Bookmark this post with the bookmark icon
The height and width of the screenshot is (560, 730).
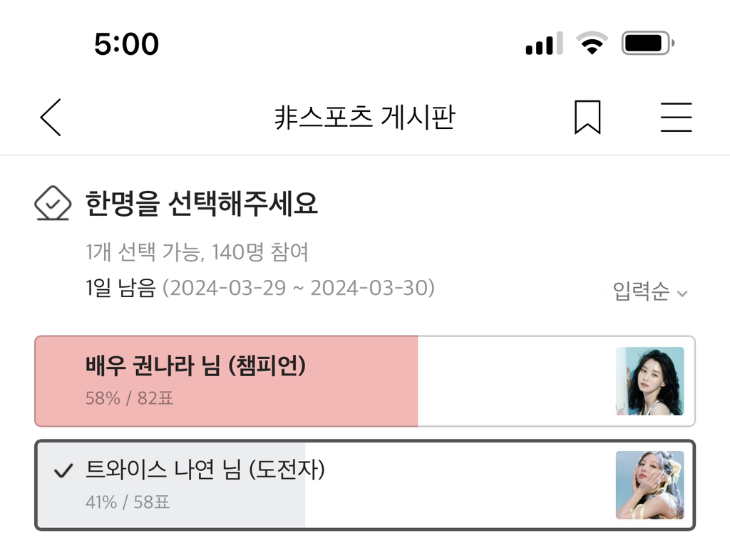pos(587,118)
